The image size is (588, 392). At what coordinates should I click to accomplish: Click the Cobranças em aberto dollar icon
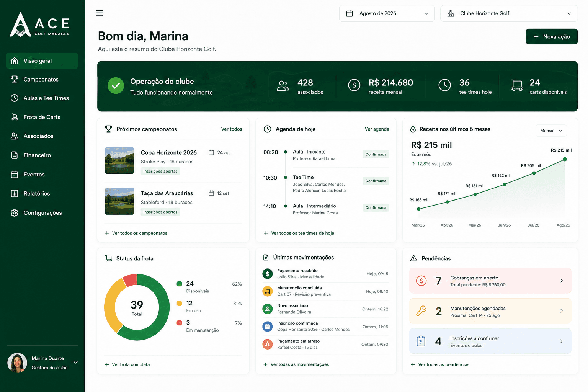pos(421,281)
